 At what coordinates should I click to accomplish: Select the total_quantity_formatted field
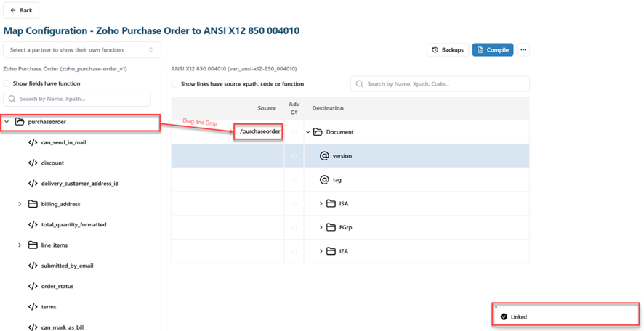click(x=74, y=225)
